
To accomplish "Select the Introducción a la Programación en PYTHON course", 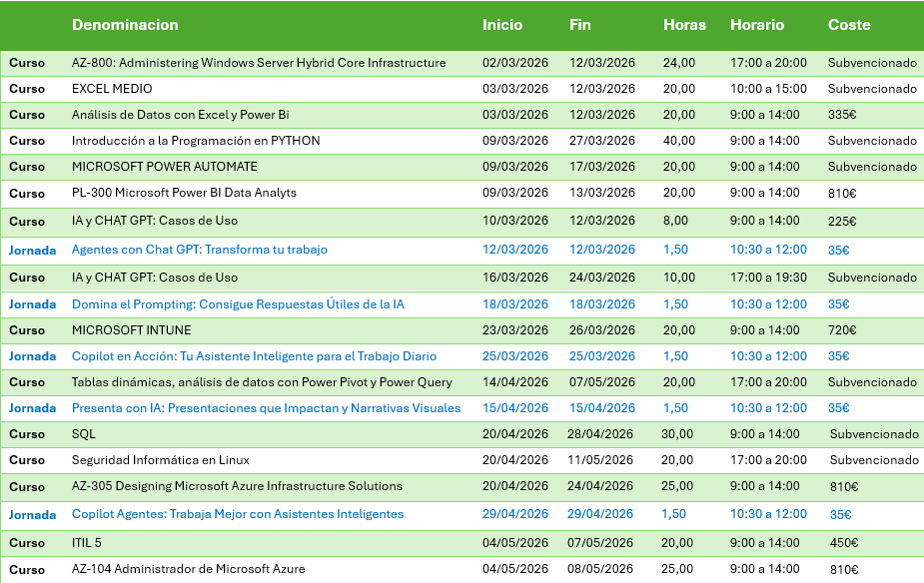I will point(196,141).
